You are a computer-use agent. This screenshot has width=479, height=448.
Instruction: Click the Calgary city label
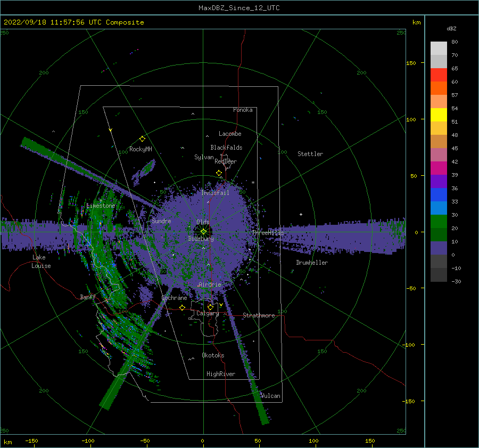tap(208, 313)
